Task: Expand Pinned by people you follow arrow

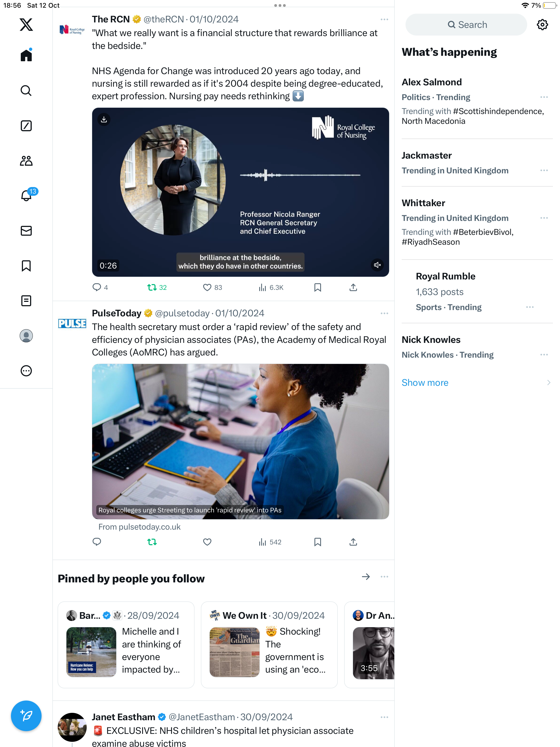Action: [x=366, y=577]
